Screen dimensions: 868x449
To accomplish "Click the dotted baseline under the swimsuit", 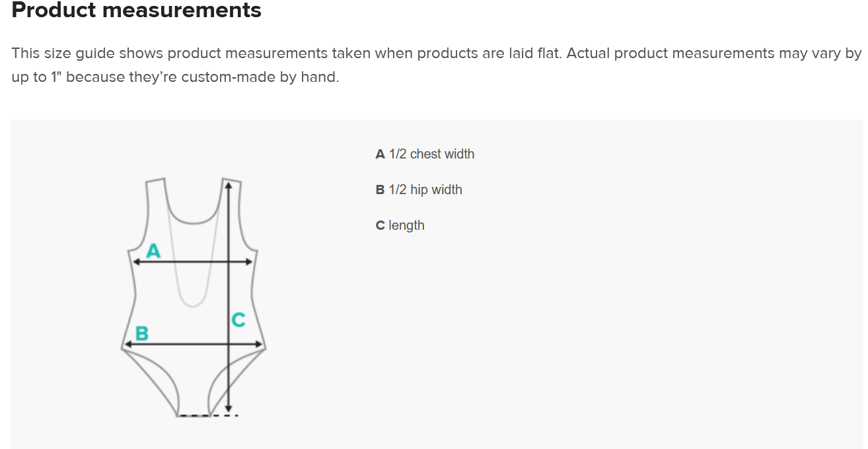I will [207, 415].
